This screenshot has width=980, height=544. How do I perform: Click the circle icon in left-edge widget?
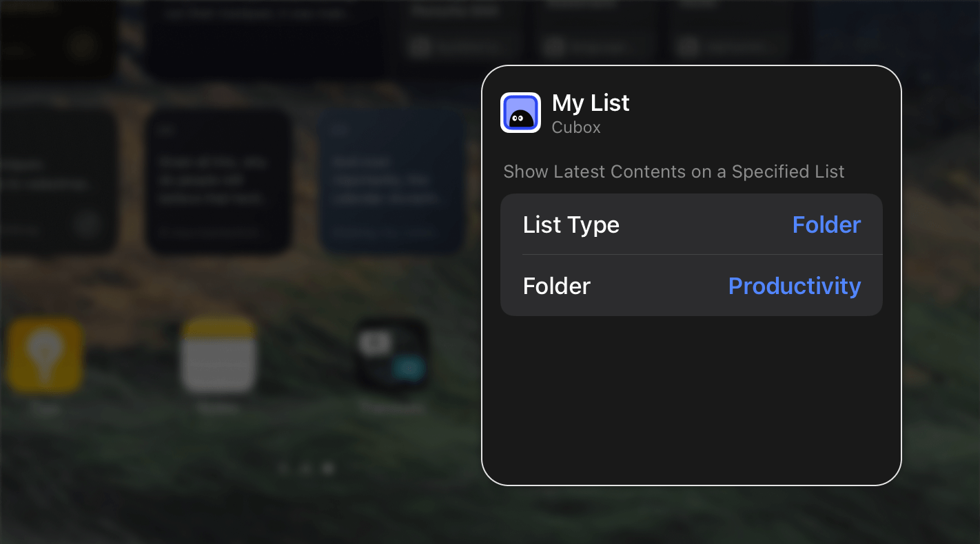click(x=87, y=224)
